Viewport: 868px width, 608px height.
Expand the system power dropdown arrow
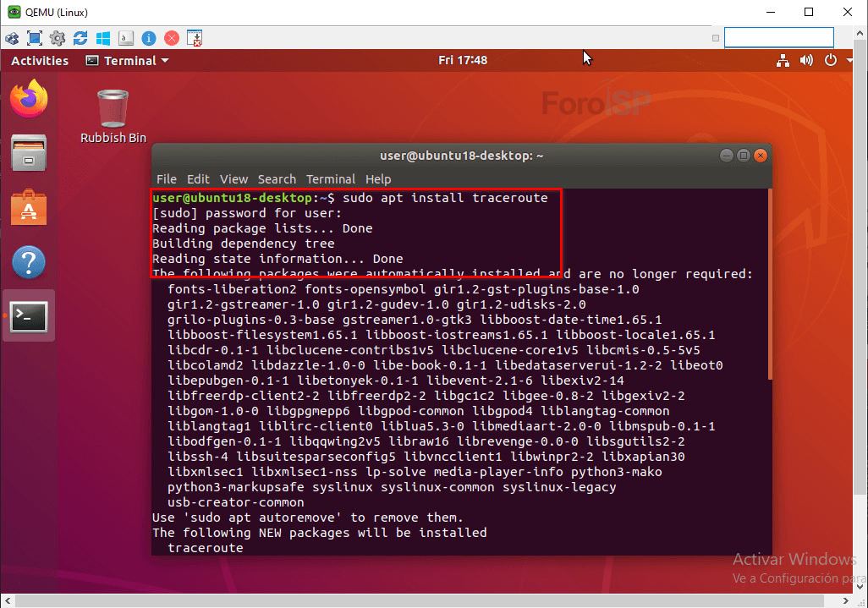pyautogui.click(x=850, y=60)
